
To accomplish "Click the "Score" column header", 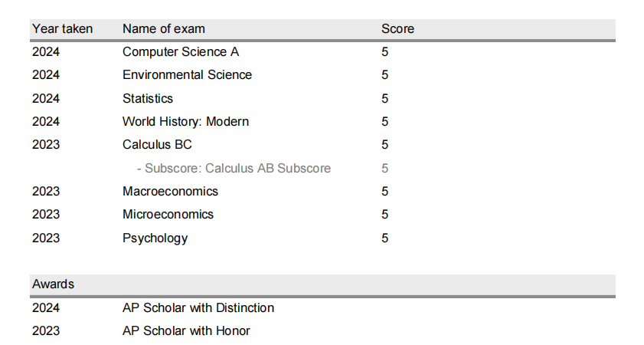I will pos(397,29).
